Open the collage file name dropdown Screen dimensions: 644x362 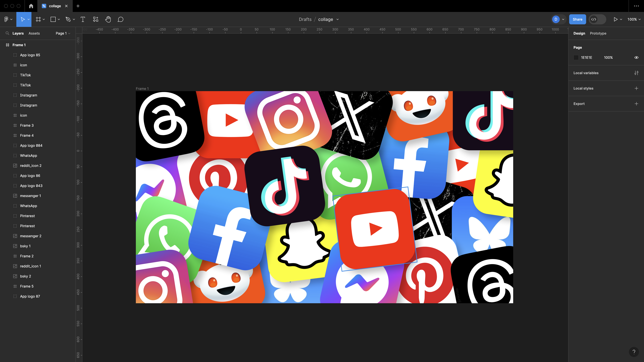(x=338, y=19)
